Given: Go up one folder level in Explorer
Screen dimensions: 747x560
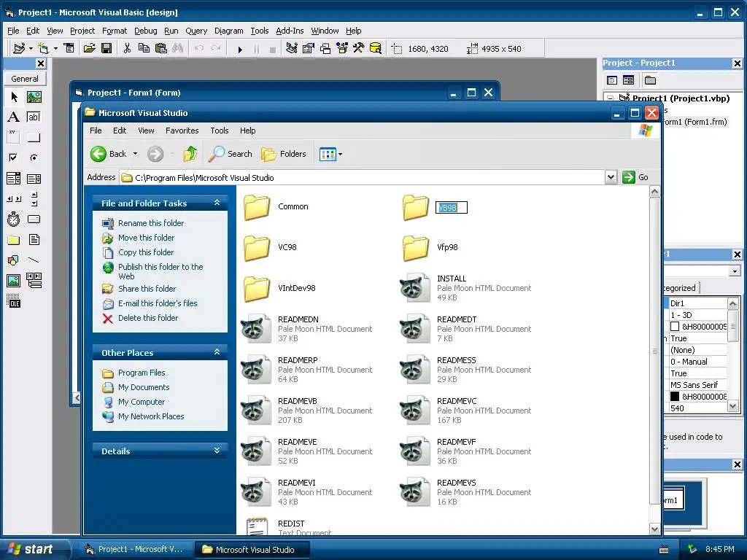Looking at the screenshot, I should (x=190, y=154).
